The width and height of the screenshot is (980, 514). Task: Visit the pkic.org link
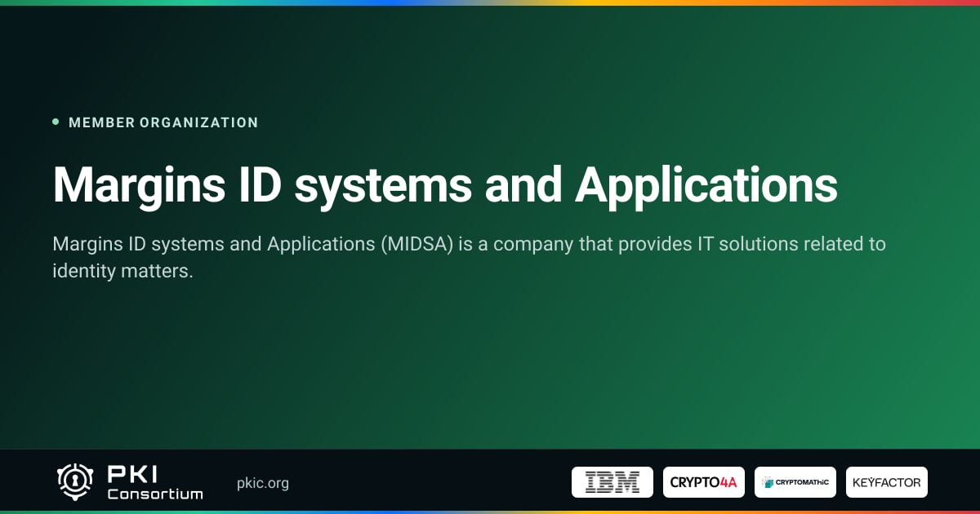click(x=262, y=483)
